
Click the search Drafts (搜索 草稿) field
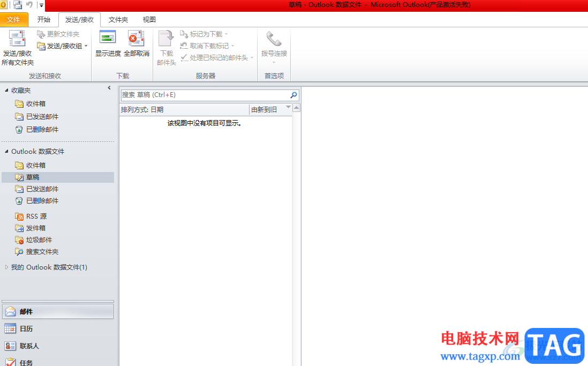[x=205, y=95]
